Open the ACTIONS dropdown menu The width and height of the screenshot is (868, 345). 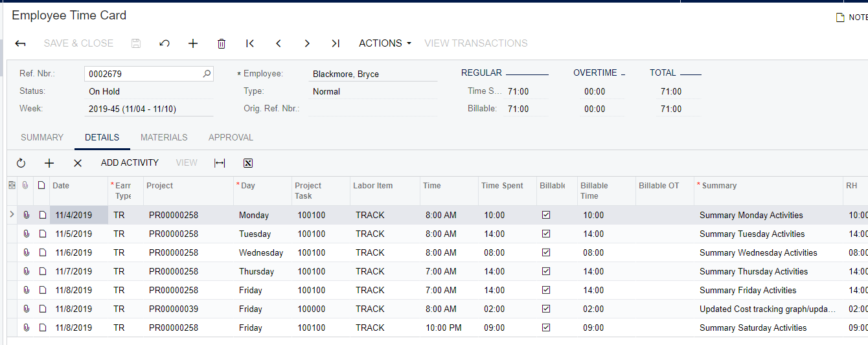tap(385, 43)
